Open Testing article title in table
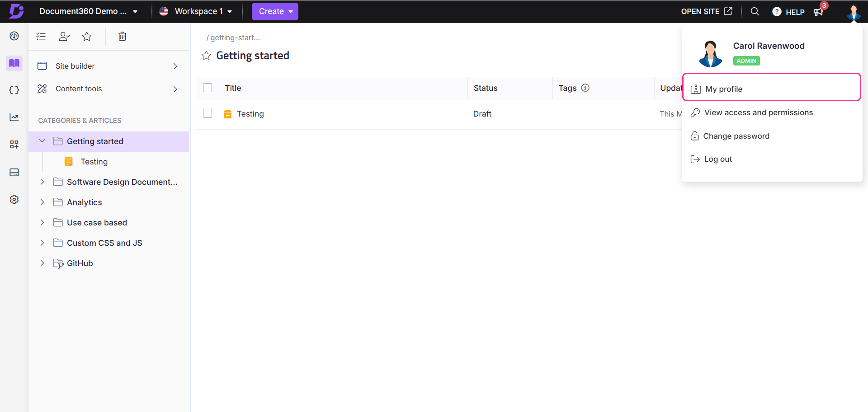This screenshot has width=868, height=412. click(x=250, y=114)
